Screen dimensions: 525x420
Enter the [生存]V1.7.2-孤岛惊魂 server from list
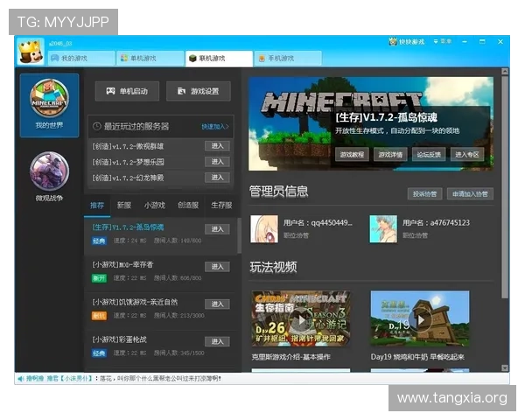tap(217, 229)
